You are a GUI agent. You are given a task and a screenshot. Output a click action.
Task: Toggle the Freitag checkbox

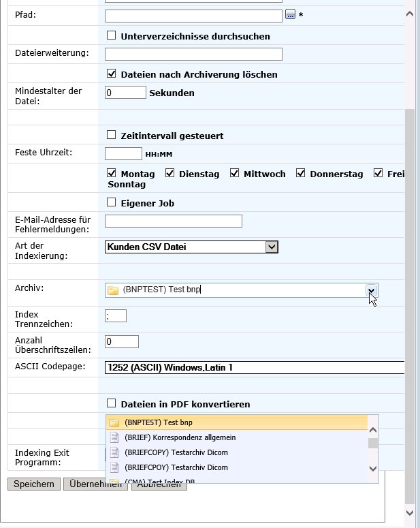click(378, 173)
